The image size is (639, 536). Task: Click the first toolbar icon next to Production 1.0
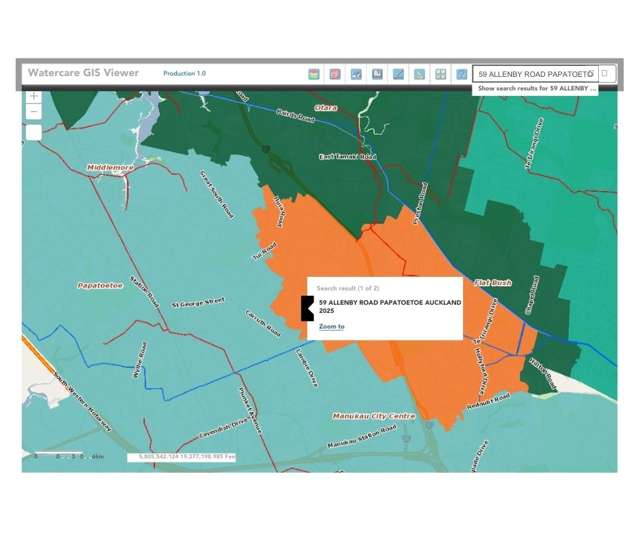pos(314,74)
